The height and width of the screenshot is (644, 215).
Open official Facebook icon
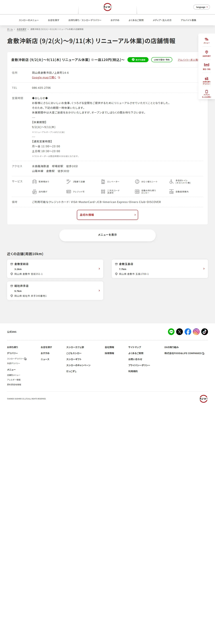(x=188, y=332)
